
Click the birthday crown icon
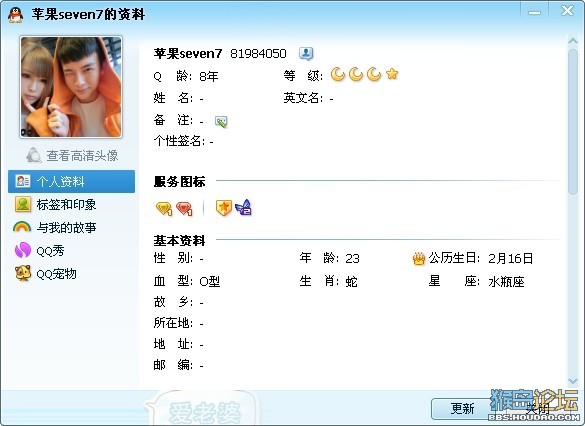coord(419,258)
